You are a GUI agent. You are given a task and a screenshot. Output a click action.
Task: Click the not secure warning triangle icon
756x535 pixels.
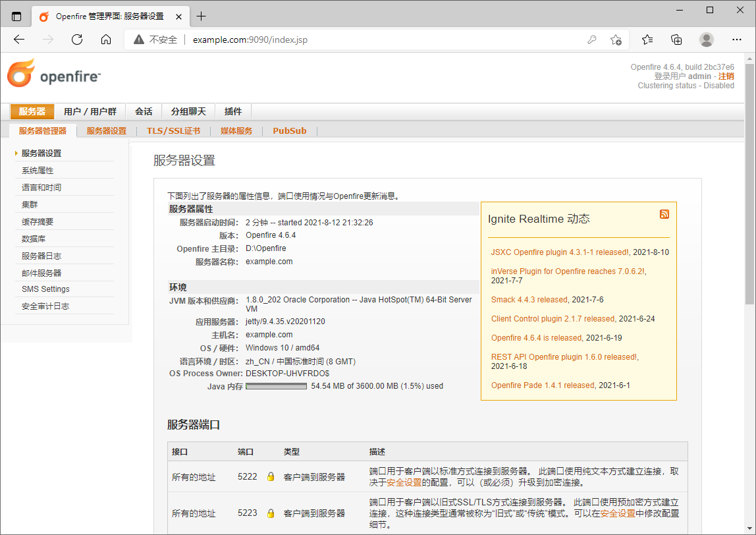[139, 40]
